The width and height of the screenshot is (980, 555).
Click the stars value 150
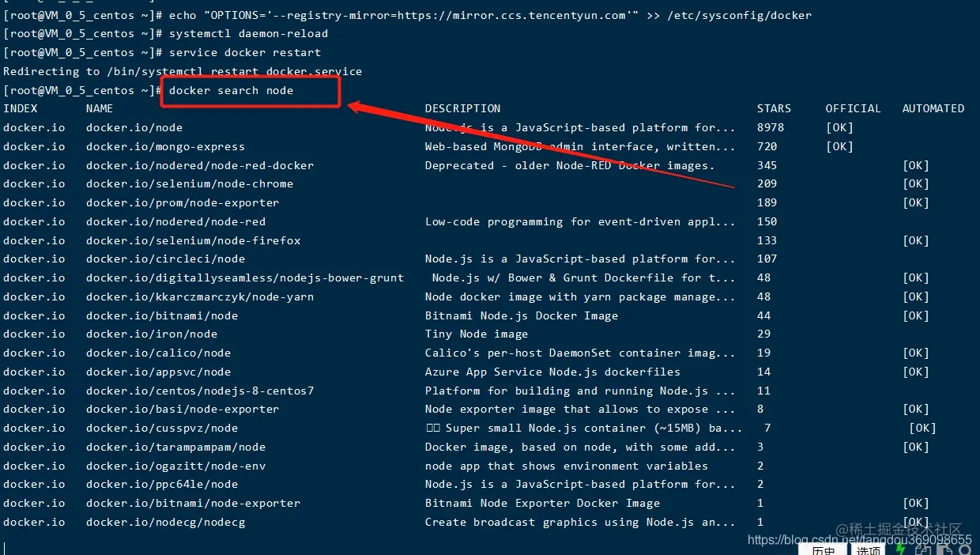coord(767,221)
